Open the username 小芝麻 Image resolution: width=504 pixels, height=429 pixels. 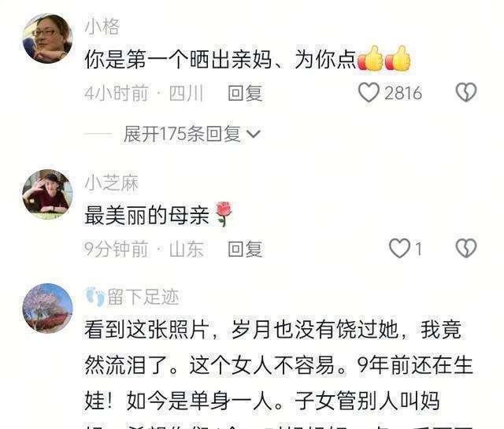(x=112, y=183)
